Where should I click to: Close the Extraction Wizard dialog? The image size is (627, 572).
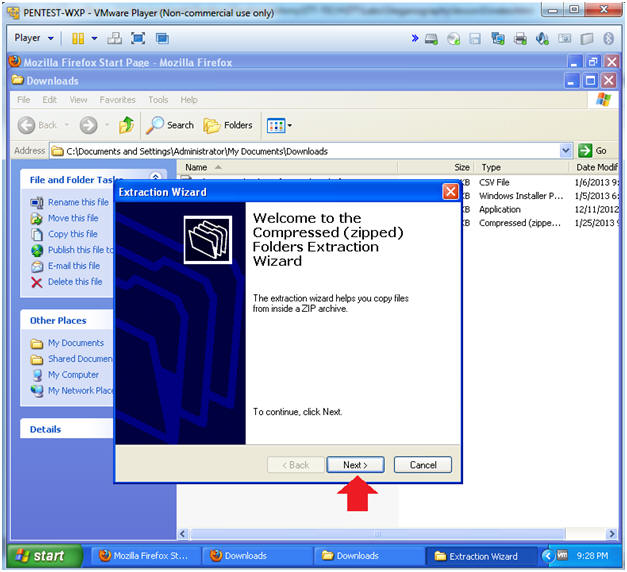(x=451, y=192)
